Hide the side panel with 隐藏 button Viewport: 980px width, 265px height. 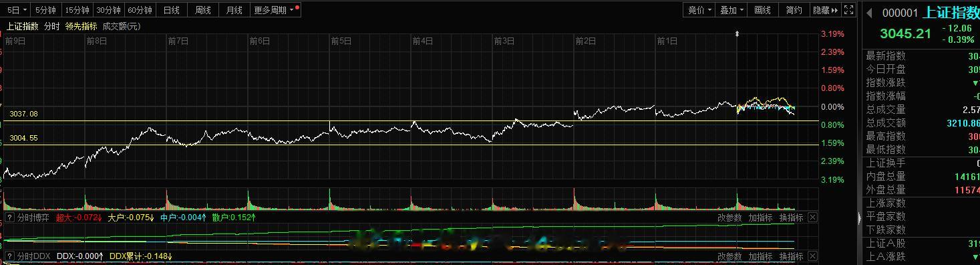click(825, 10)
